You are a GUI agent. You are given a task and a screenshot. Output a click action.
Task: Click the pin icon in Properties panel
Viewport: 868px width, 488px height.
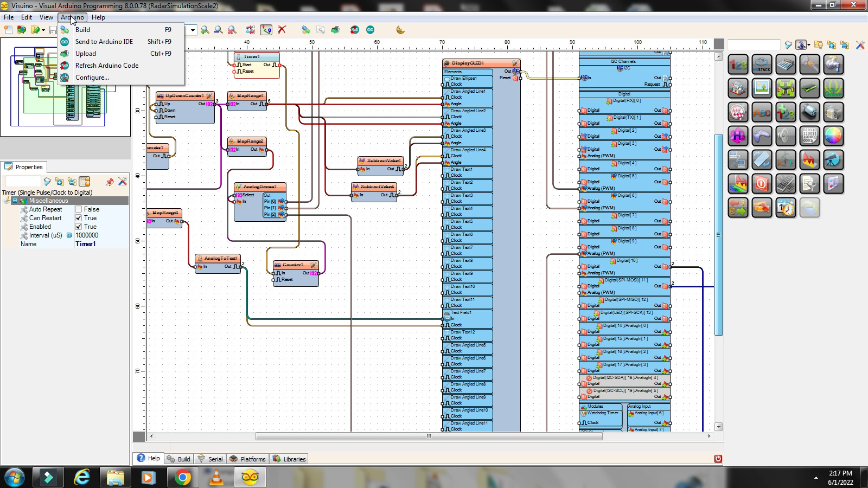point(110,182)
